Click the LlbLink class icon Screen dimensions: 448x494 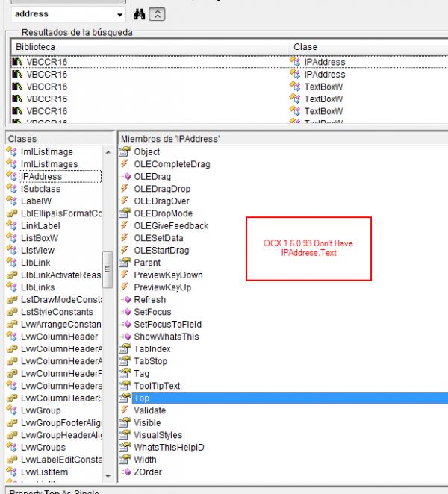[12, 263]
